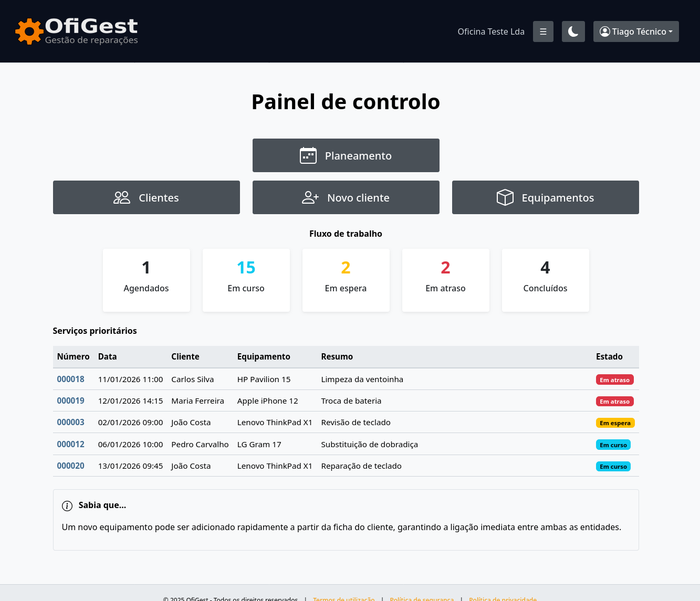Screen dimensions: 700x601
Task: Open the sidebar hamburger menu icon
Action: click(x=543, y=31)
